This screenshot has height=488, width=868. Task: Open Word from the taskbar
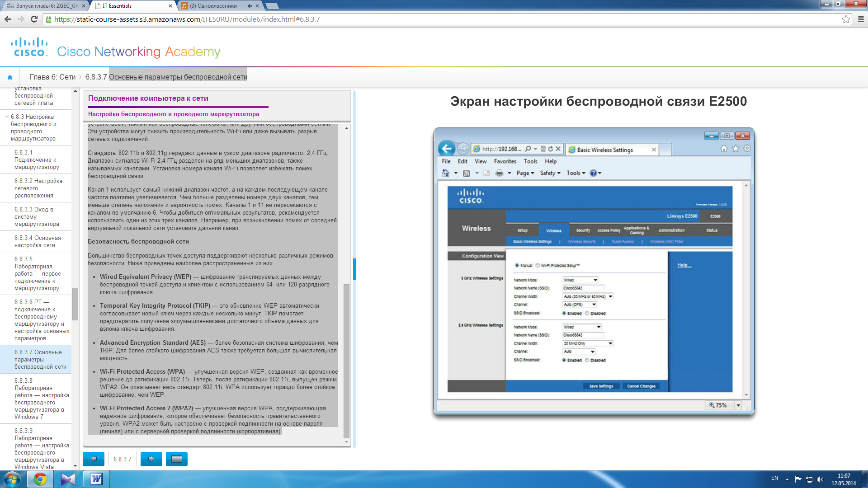(96, 479)
